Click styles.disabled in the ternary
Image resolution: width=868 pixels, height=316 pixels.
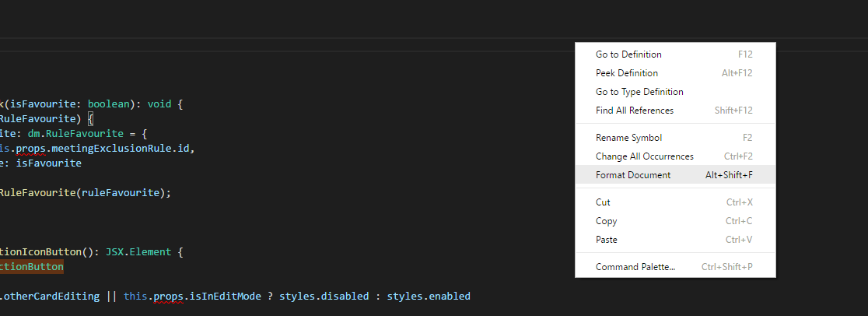(324, 296)
